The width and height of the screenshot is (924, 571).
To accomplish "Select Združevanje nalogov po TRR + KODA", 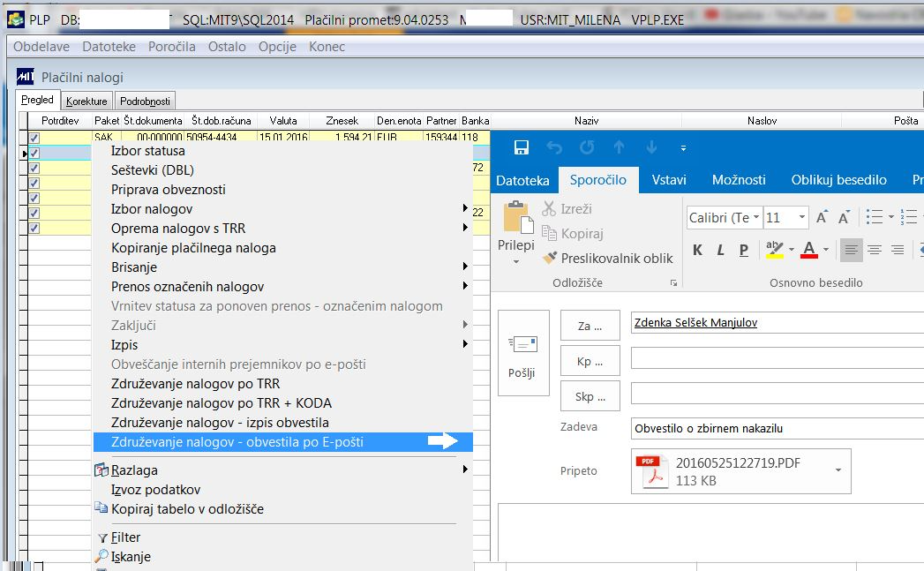I will point(283,403).
